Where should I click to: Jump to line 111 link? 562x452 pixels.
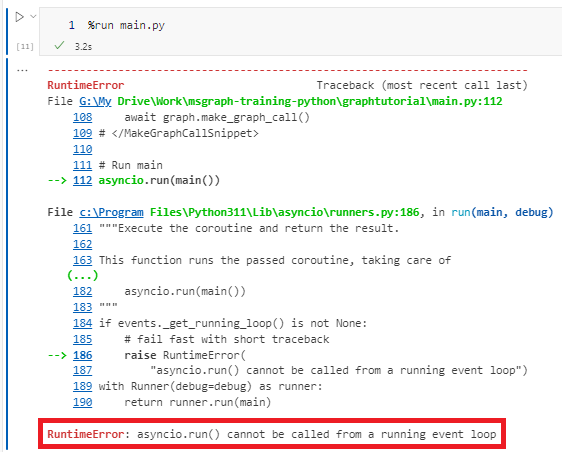83,165
